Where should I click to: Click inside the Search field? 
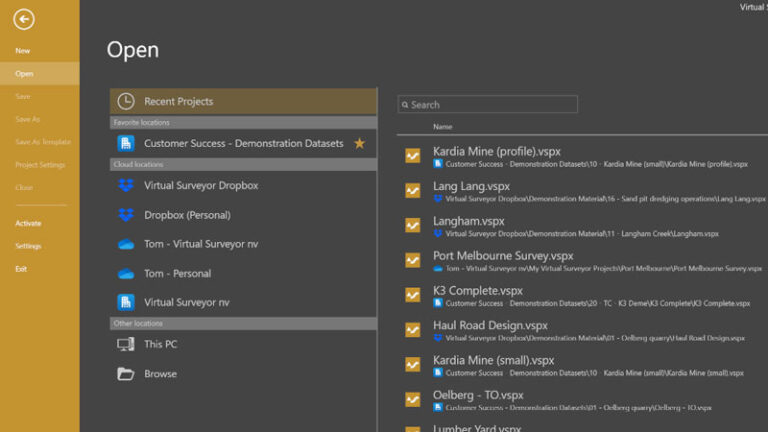click(493, 104)
